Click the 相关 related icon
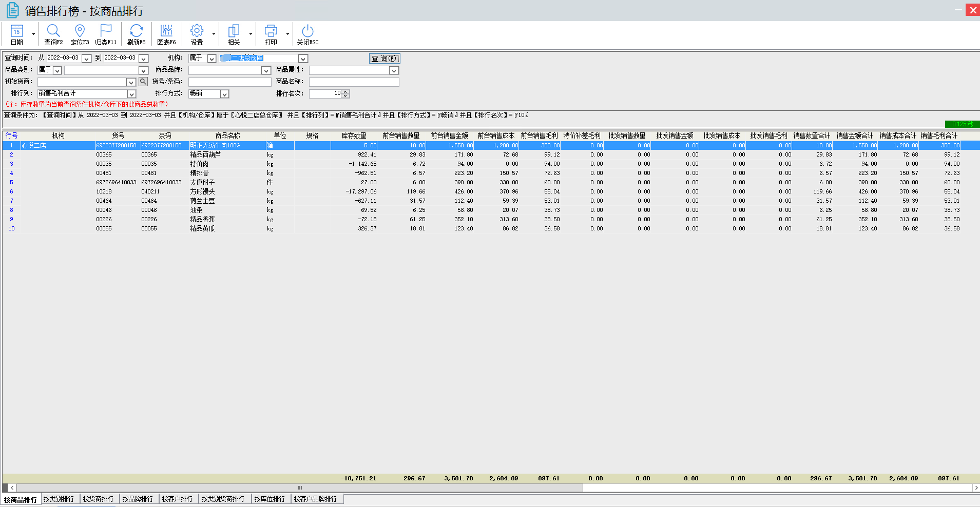Viewport: 980px width, 507px height. tap(234, 34)
